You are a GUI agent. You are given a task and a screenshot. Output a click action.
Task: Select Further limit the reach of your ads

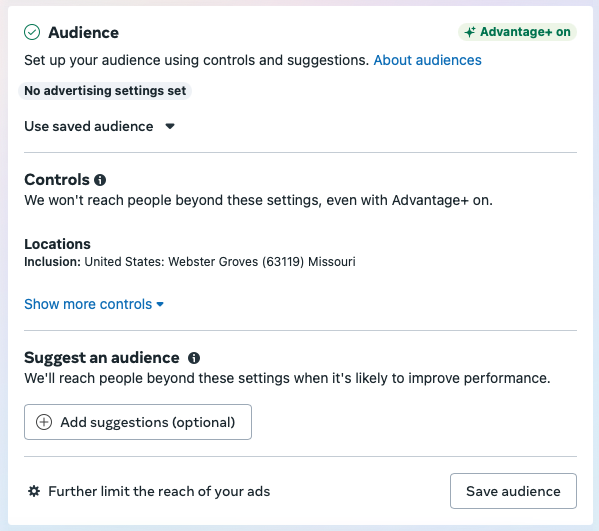[x=159, y=491]
